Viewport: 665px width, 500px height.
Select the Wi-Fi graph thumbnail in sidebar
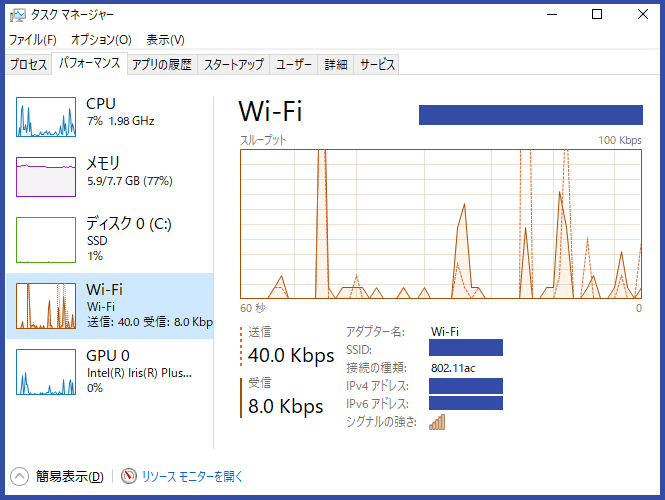46,306
